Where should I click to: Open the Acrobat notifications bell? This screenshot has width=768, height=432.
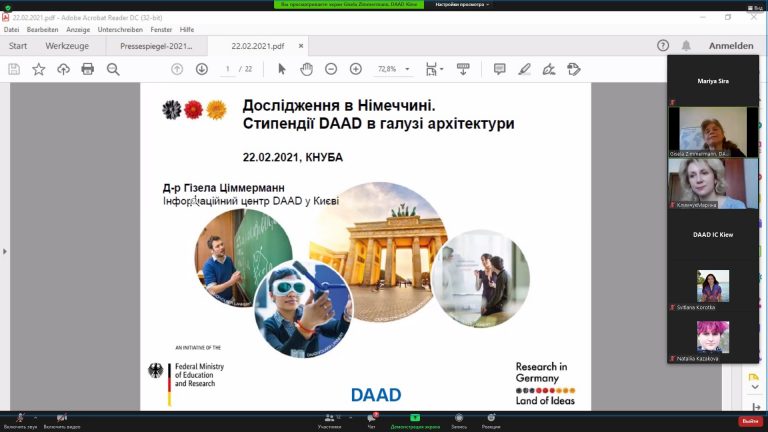click(686, 46)
